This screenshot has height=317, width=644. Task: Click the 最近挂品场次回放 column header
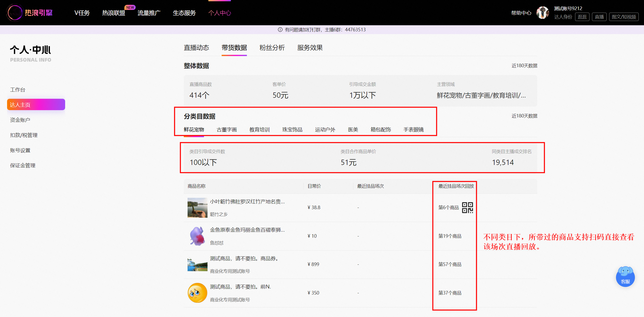click(456, 186)
